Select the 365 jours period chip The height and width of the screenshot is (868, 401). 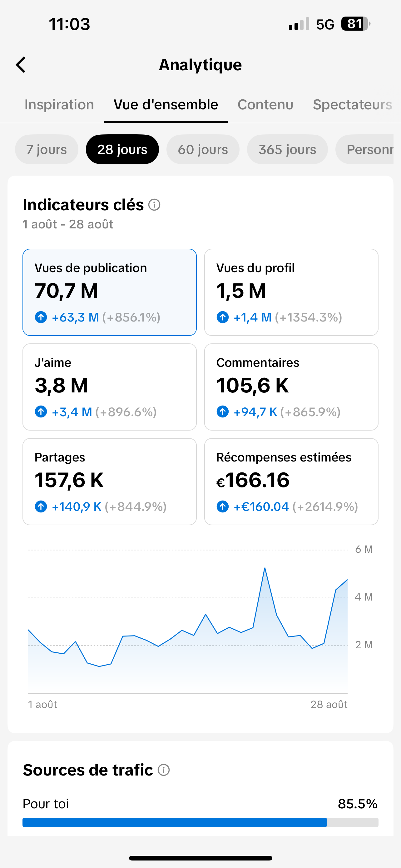pyautogui.click(x=287, y=149)
